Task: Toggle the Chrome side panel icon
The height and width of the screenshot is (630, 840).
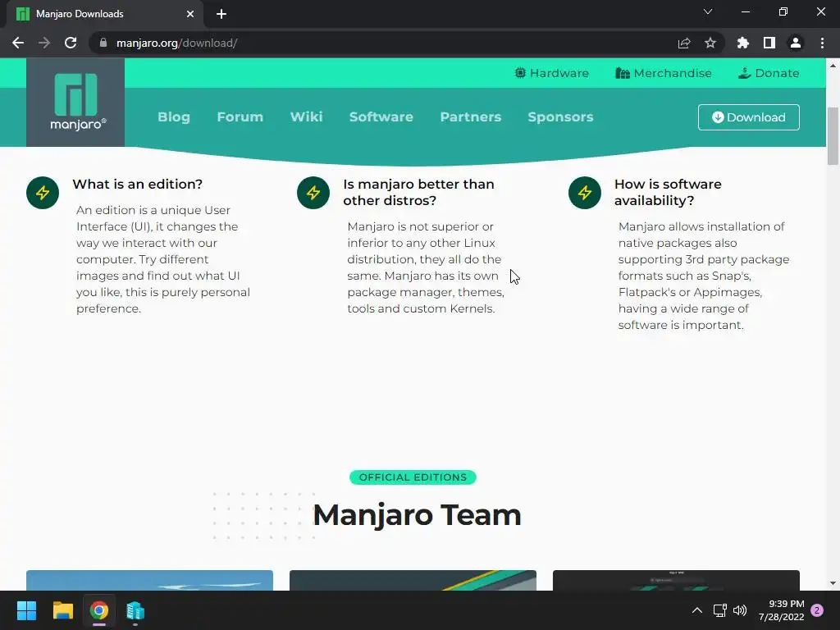Action: pos(769,43)
